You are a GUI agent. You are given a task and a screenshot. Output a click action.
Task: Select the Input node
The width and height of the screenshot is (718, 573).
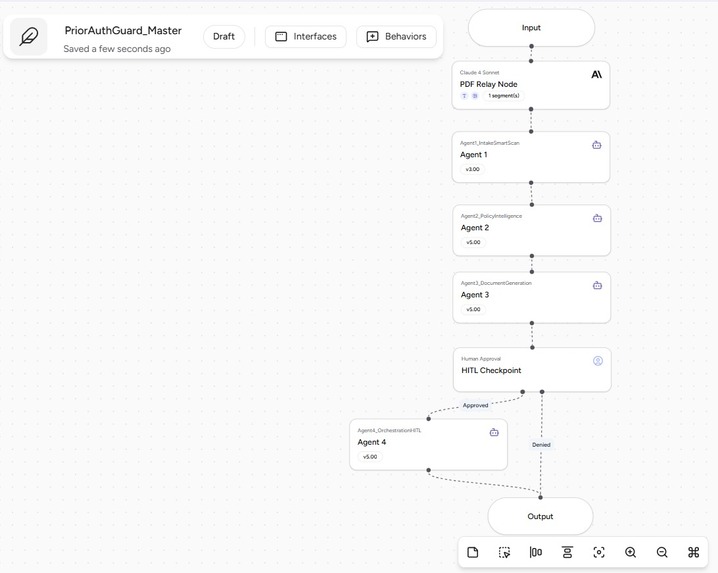pyautogui.click(x=531, y=28)
